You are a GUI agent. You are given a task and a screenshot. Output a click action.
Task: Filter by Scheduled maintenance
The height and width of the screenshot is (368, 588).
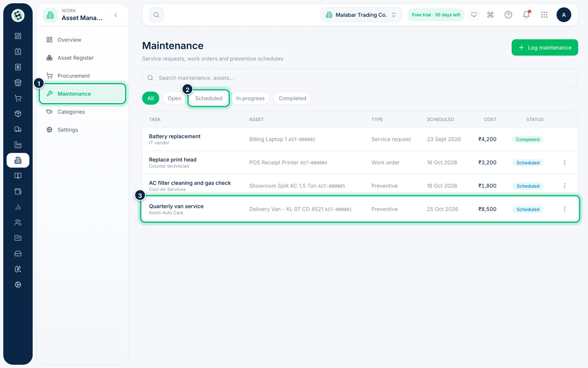click(209, 98)
